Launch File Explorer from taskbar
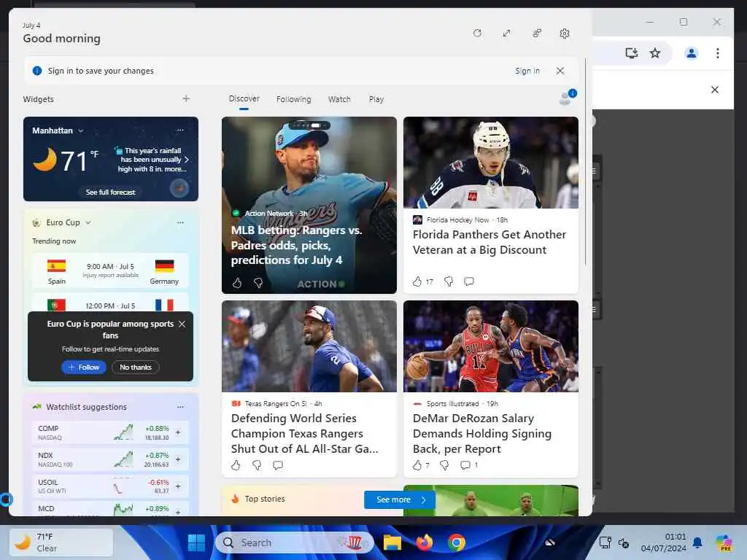Viewport: 747px width, 560px height. [x=392, y=542]
